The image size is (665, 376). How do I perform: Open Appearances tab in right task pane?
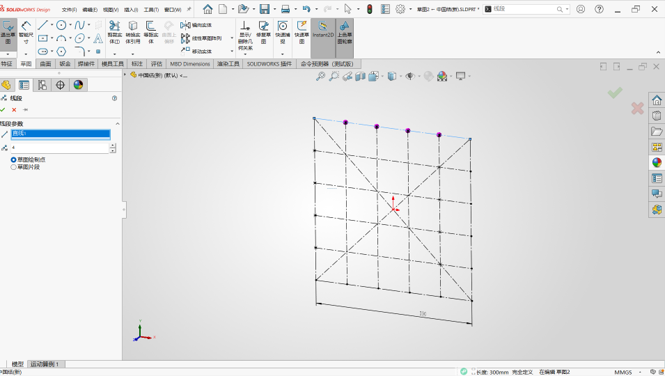click(657, 162)
